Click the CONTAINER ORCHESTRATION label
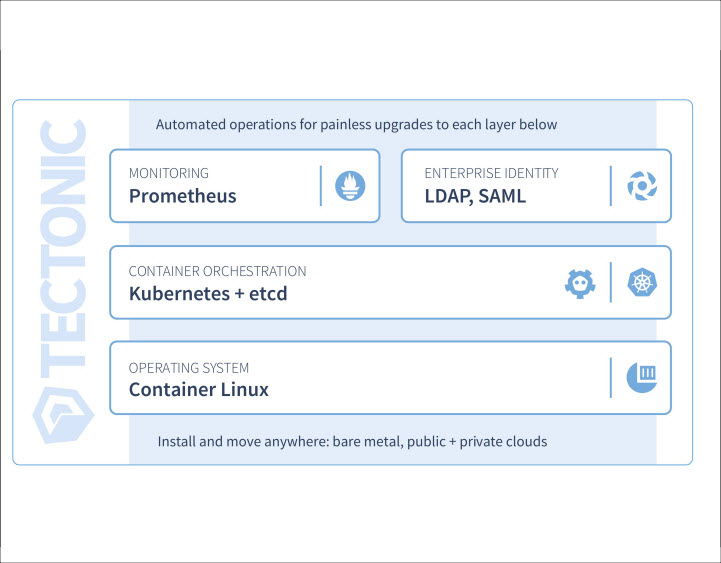Screen dimensions: 721x563 (217, 271)
